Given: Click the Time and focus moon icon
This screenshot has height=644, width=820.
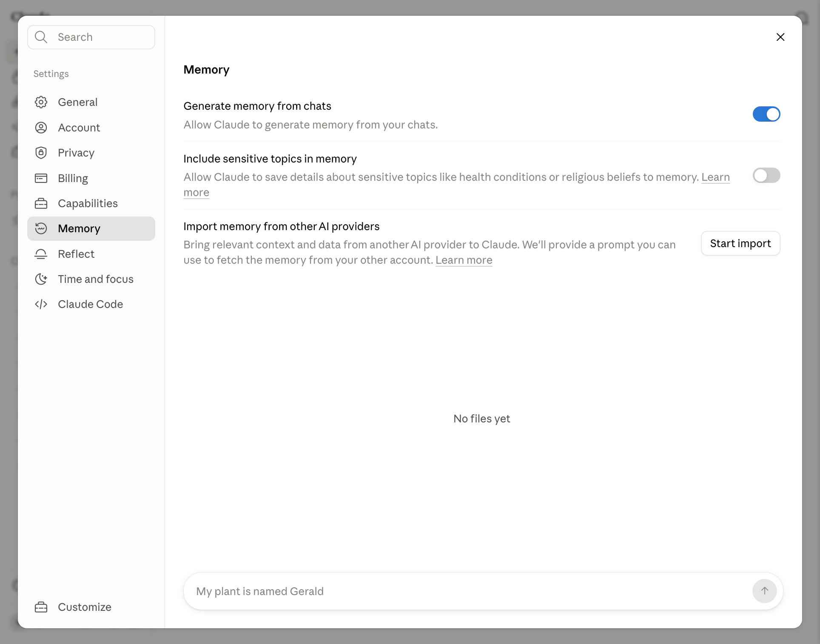Looking at the screenshot, I should tap(41, 279).
